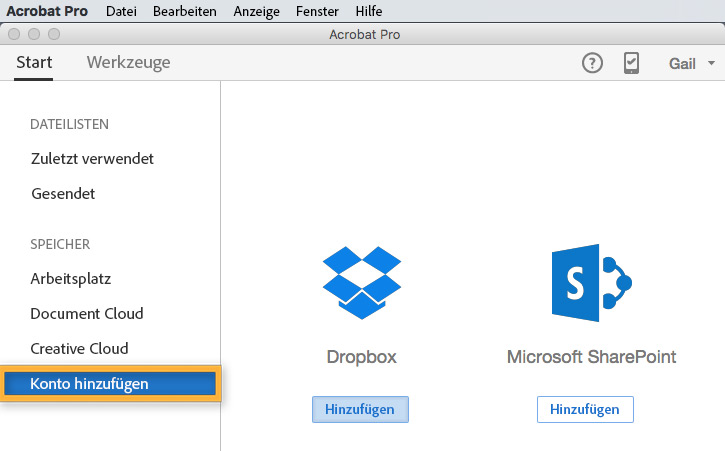Screen dimensions: 725x451
Task: Click the minimize window button
Action: [34, 34]
